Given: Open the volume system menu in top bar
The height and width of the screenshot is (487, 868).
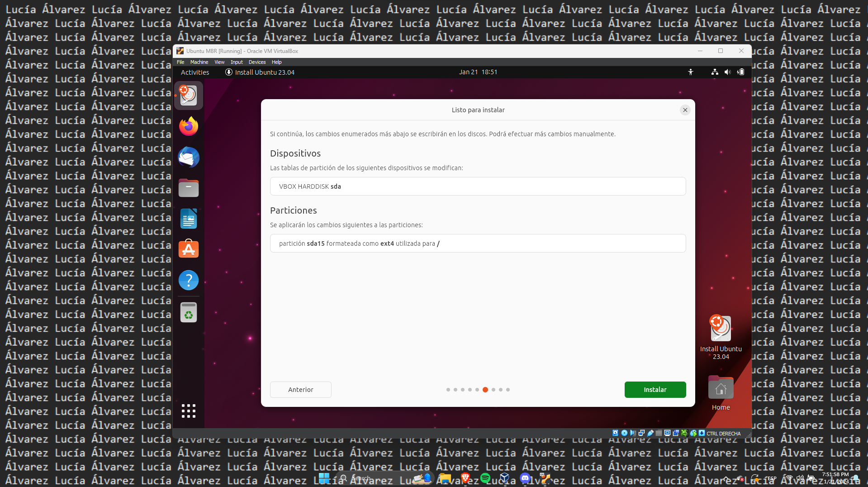Looking at the screenshot, I should [727, 72].
